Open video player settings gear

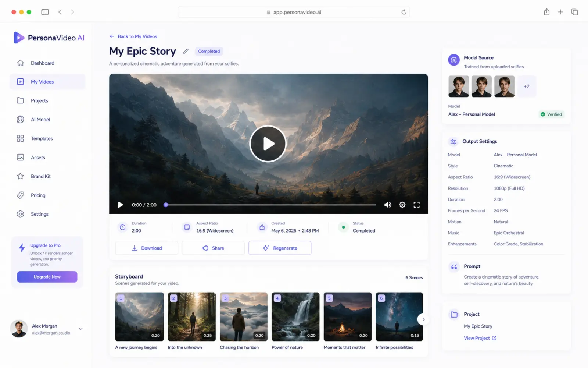pos(402,205)
